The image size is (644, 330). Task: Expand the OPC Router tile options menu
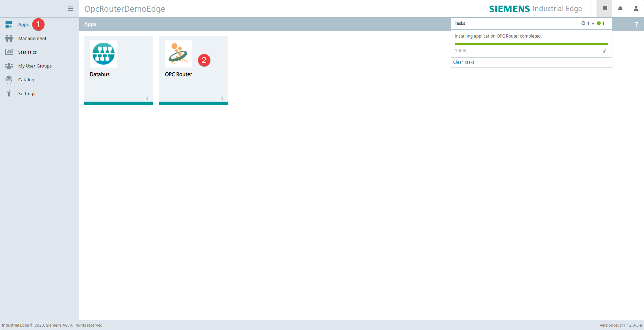pos(222,98)
